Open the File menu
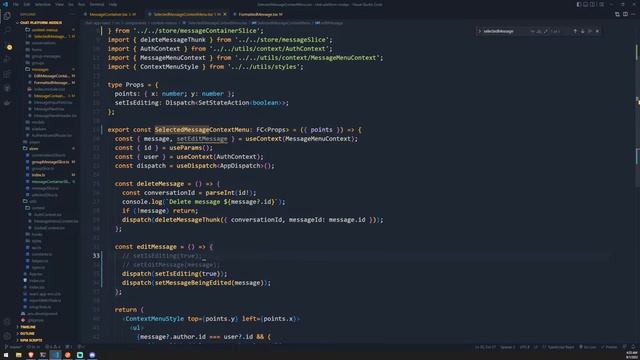Image resolution: width=640 pixels, height=360 pixels. (16, 4)
